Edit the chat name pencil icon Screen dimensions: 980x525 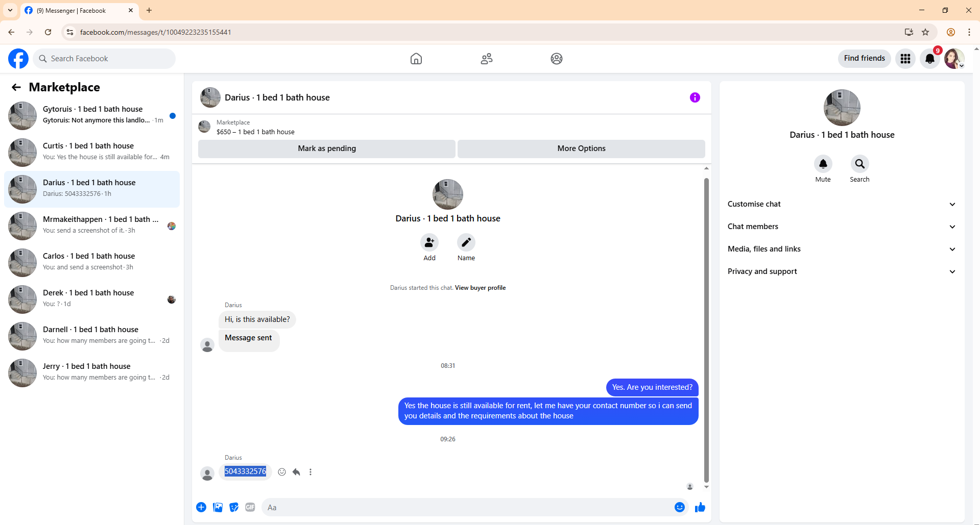pos(466,242)
